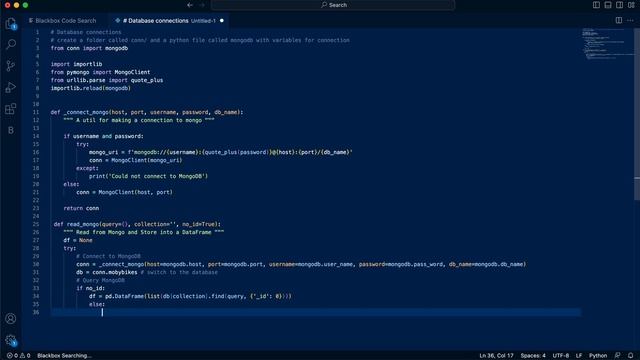
Task: Click the 'A util for making a connection' docstring
Action: (x=139, y=120)
